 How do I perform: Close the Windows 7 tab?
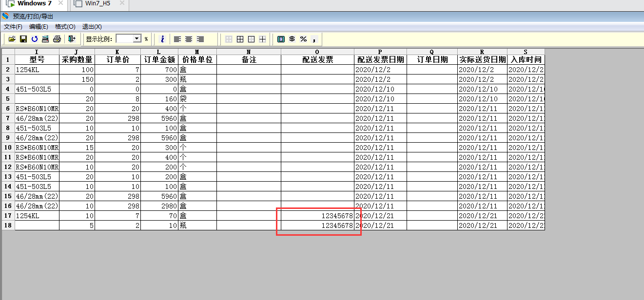click(x=60, y=3)
